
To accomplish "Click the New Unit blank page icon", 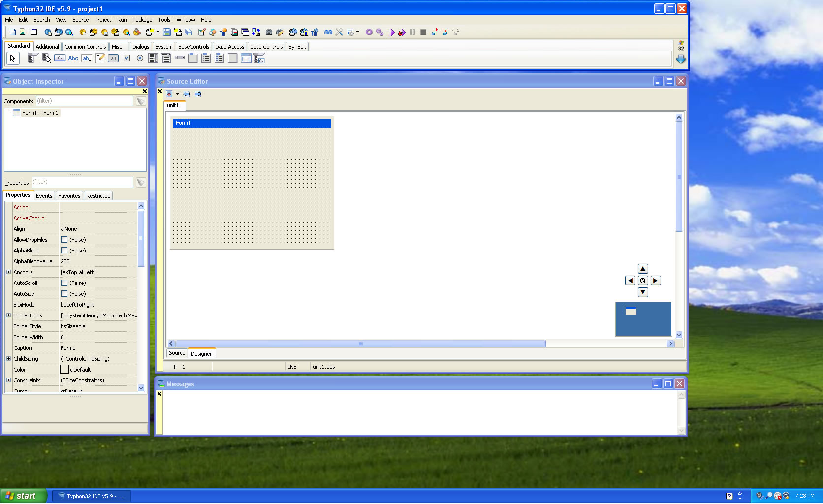I will pos(13,32).
